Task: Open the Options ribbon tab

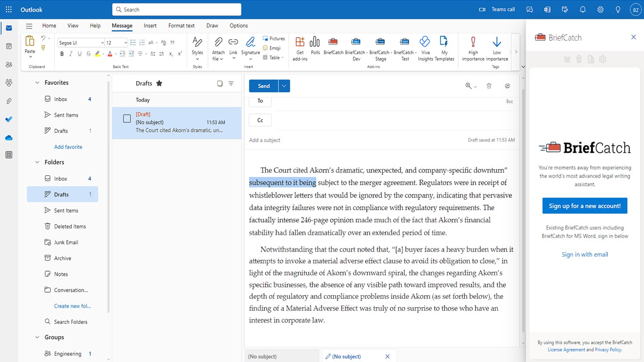Action: pyautogui.click(x=239, y=25)
